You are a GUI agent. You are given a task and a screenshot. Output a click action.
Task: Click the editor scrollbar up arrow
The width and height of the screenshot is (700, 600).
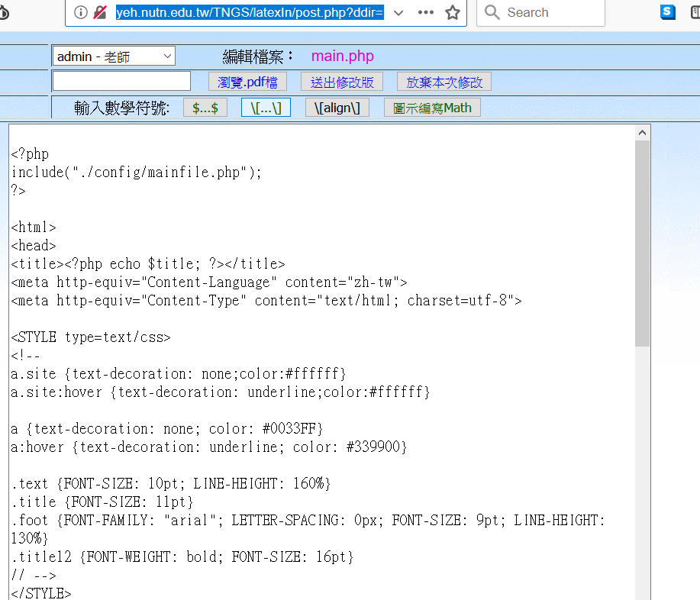[643, 133]
